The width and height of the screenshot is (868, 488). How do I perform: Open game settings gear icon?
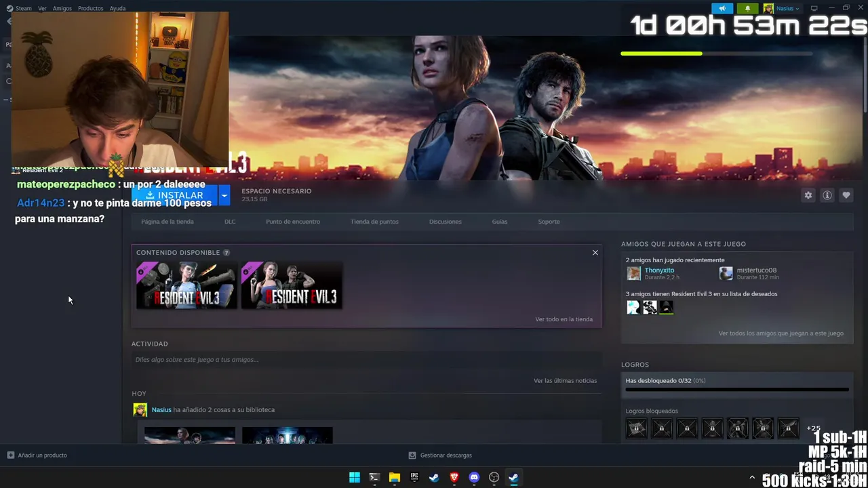point(808,195)
